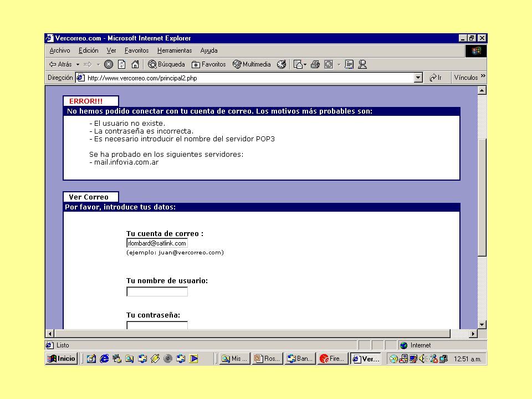The height and width of the screenshot is (399, 532).
Task: Click the Messenger person icon
Action: coord(362,64)
